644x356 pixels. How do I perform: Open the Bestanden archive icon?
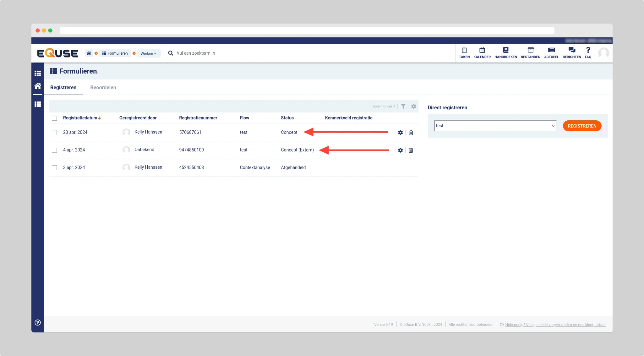pyautogui.click(x=530, y=50)
